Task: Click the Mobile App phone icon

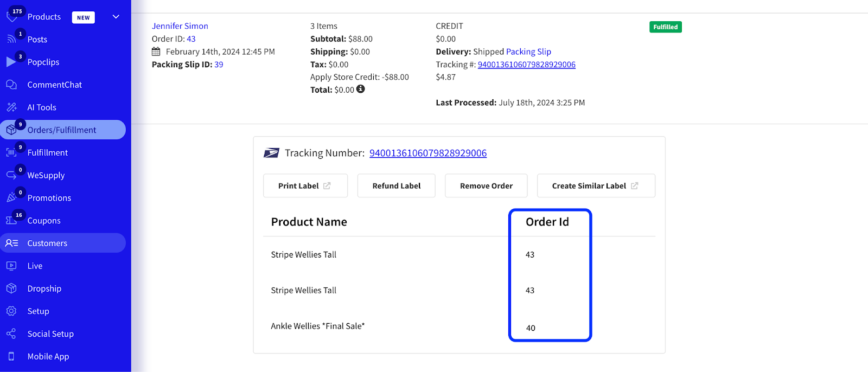Action: pos(11,356)
